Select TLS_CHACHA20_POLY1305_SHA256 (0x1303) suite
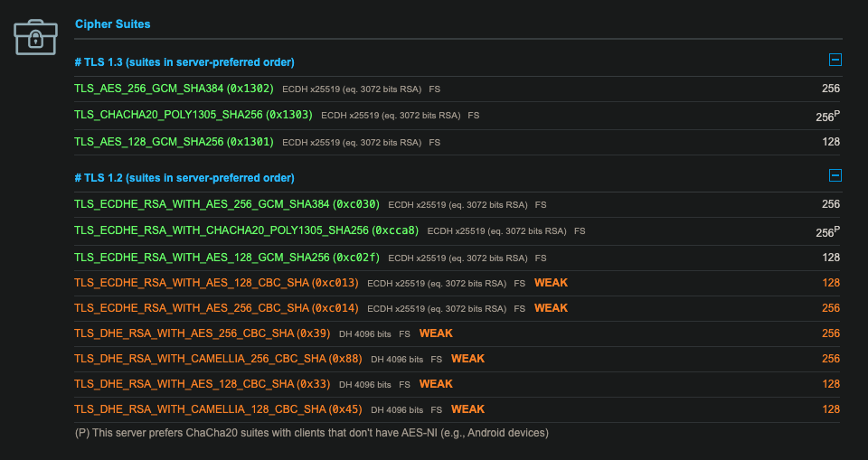868x460 pixels. click(x=193, y=116)
